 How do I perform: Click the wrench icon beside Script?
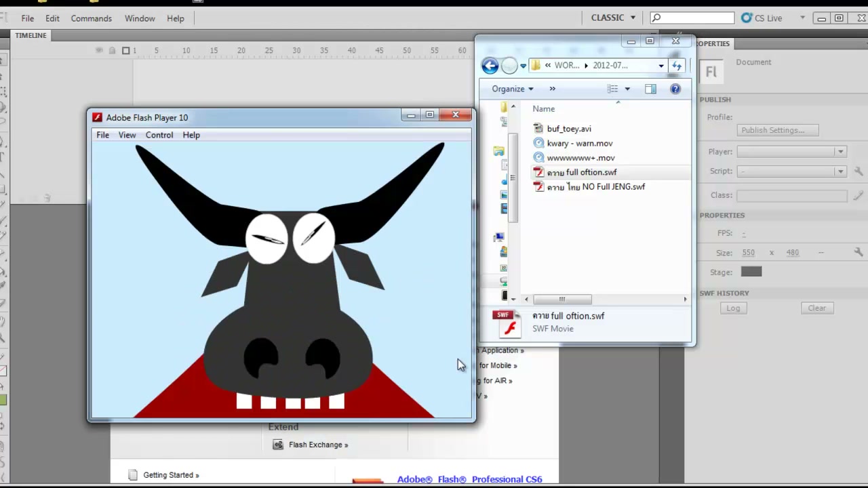pyautogui.click(x=859, y=171)
